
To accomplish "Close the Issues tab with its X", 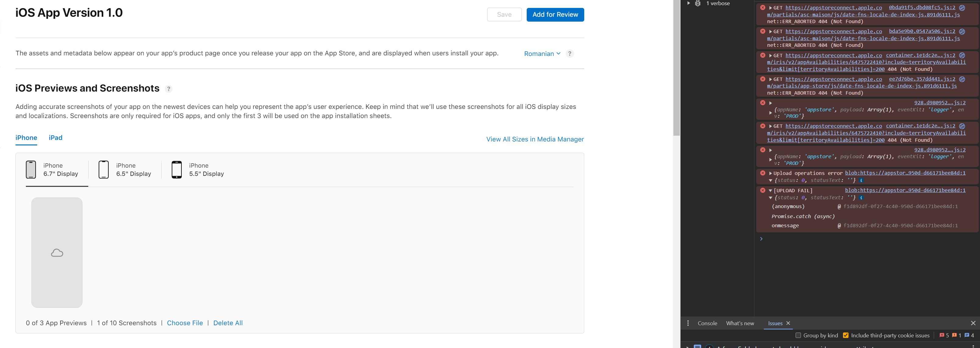I will [x=788, y=323].
